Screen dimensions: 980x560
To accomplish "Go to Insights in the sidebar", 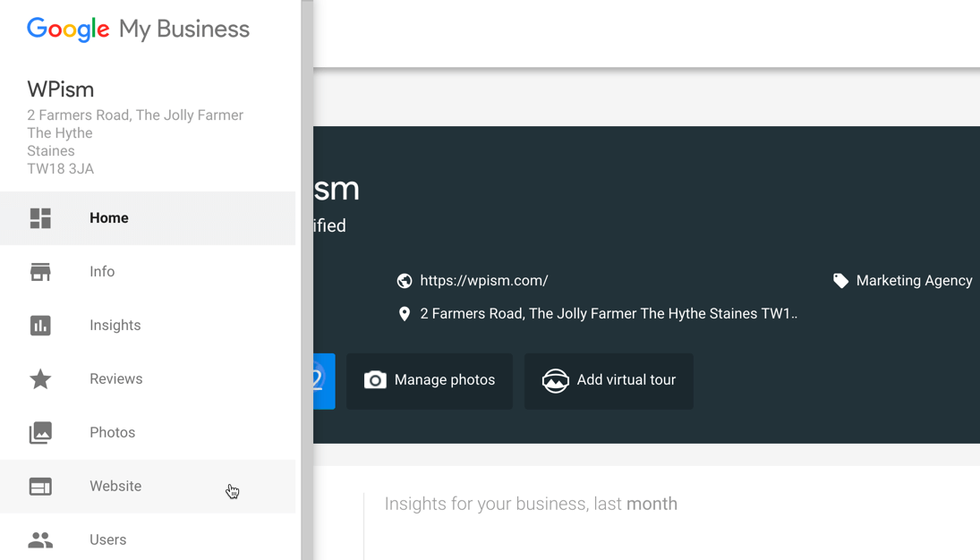I will (x=148, y=326).
